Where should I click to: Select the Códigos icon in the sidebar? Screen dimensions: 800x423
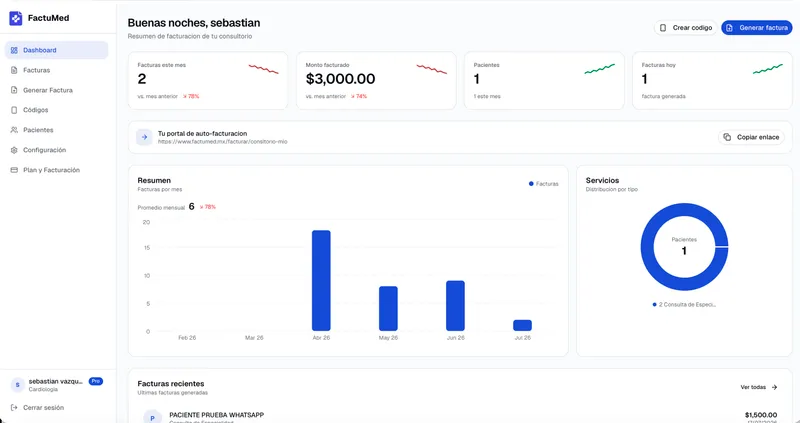[14, 110]
